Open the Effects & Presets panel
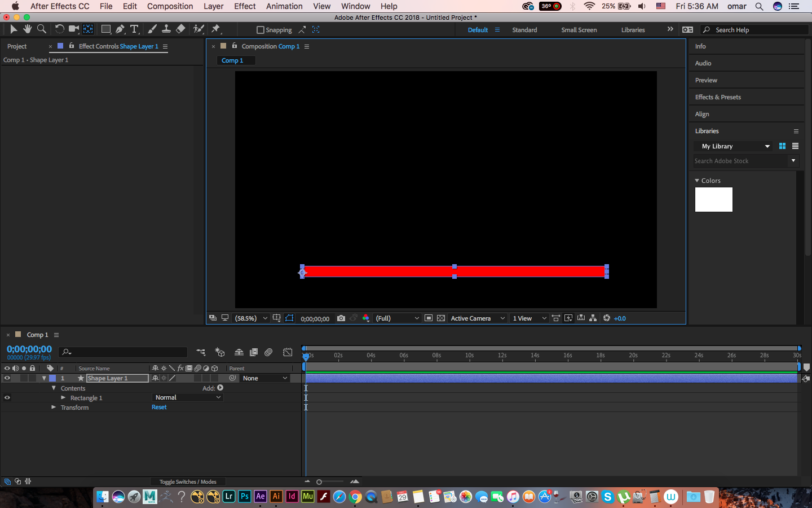Screen dimensions: 812x508 pos(718,97)
